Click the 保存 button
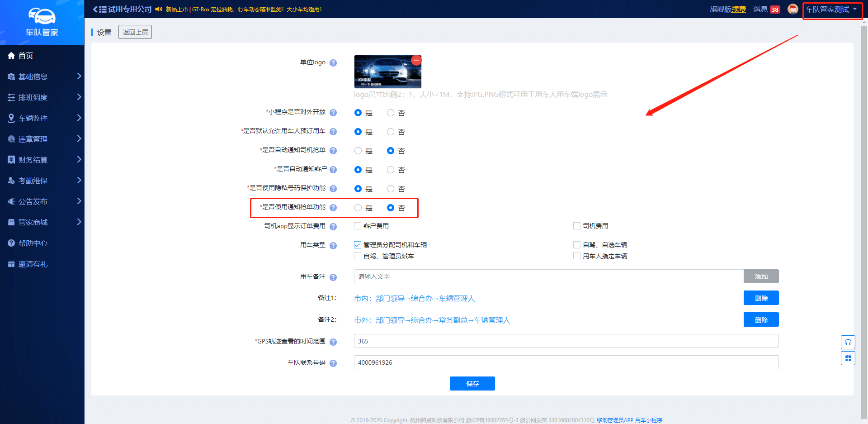The height and width of the screenshot is (424, 868). [472, 383]
